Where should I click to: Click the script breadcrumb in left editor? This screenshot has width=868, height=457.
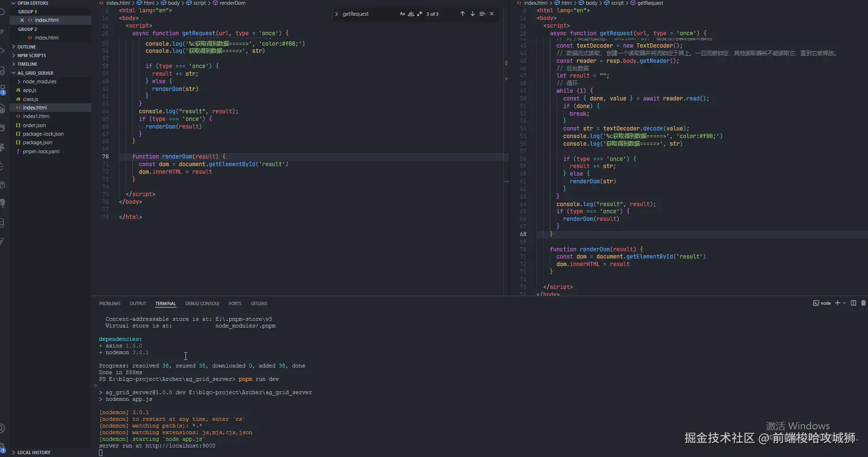pos(196,3)
